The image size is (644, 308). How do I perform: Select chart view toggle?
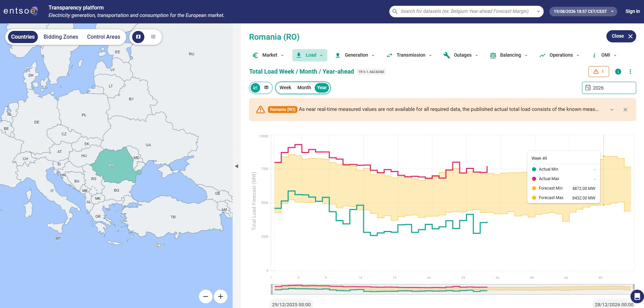click(255, 88)
